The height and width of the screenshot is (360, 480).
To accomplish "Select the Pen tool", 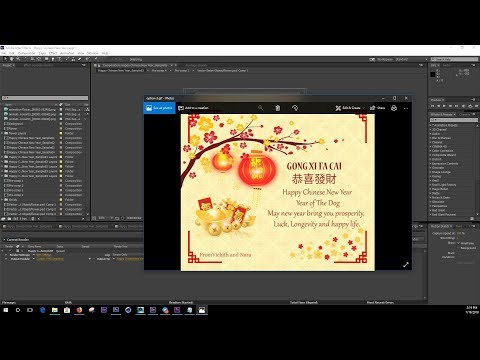I will [53, 59].
